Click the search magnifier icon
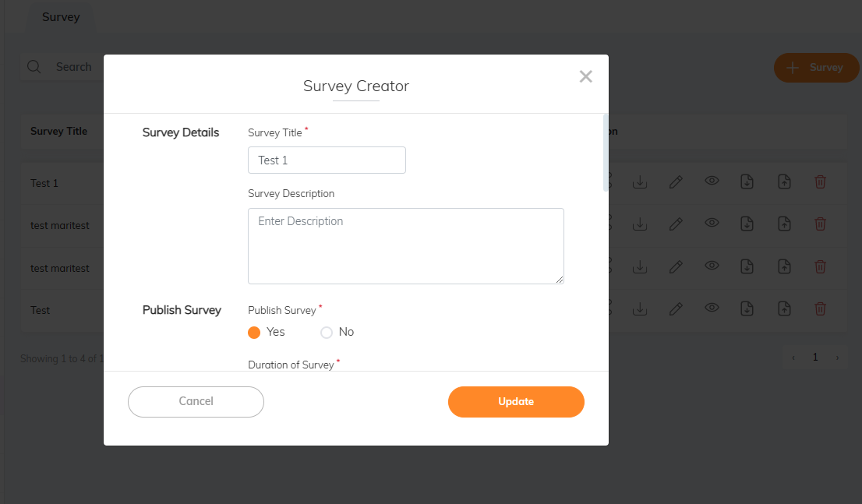Screen dimensions: 862x504 point(34,67)
